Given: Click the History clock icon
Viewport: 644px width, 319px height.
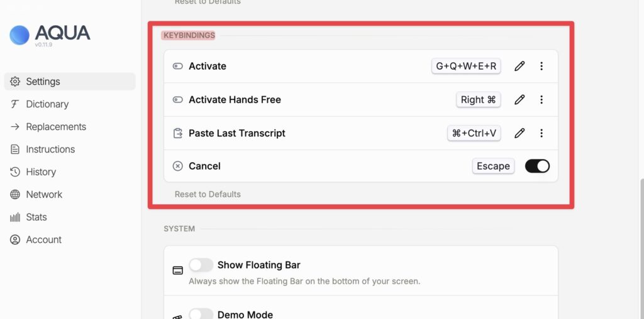Looking at the screenshot, I should pos(14,172).
